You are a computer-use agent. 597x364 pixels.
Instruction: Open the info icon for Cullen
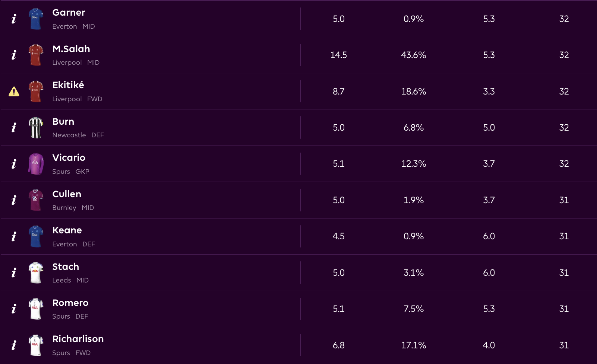(14, 200)
